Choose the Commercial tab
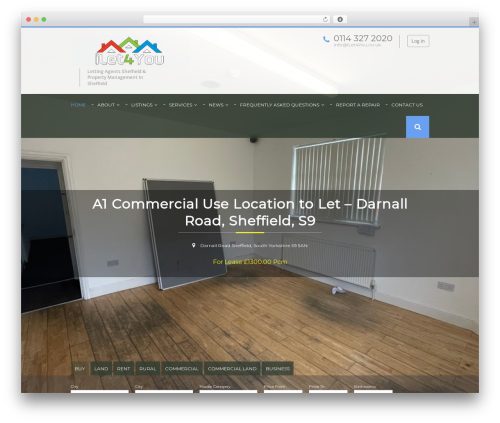This screenshot has height=423, width=500. (x=182, y=368)
